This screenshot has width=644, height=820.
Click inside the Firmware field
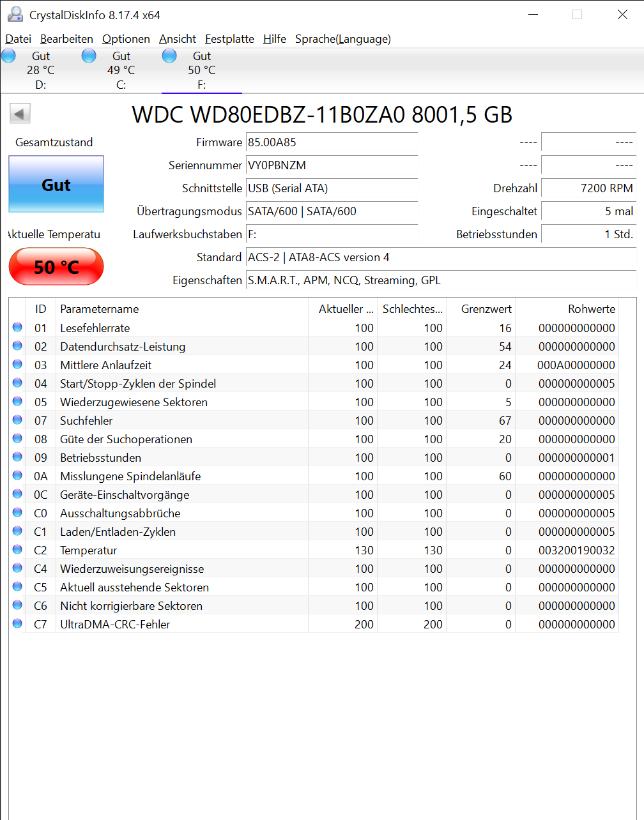click(x=332, y=142)
